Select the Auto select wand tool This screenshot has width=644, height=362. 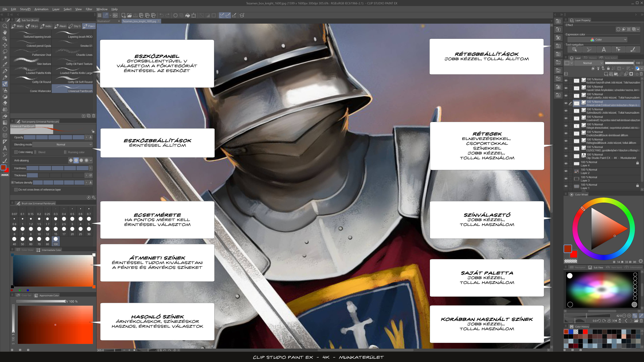click(5, 58)
